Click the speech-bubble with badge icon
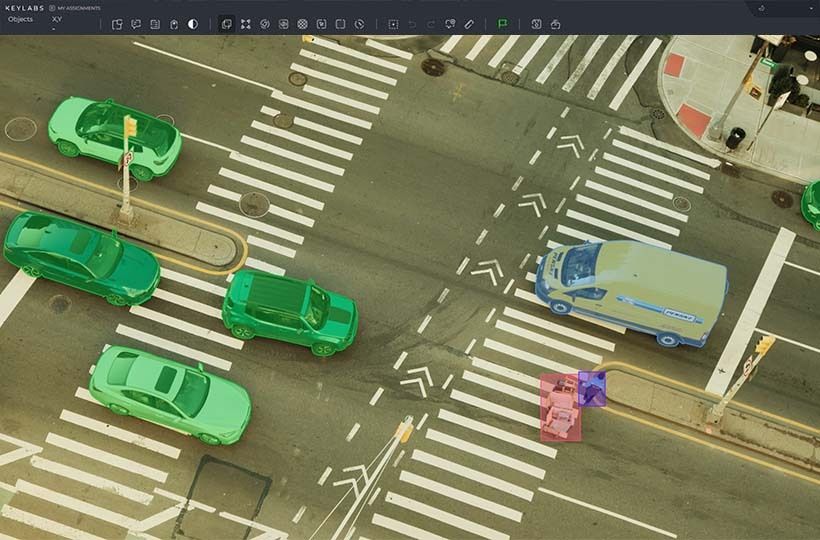 [450, 24]
